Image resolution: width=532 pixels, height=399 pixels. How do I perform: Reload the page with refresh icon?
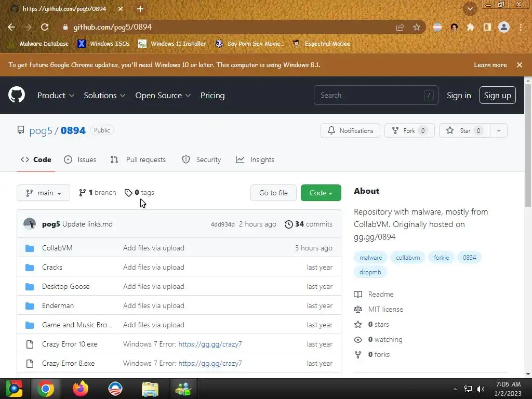click(45, 27)
